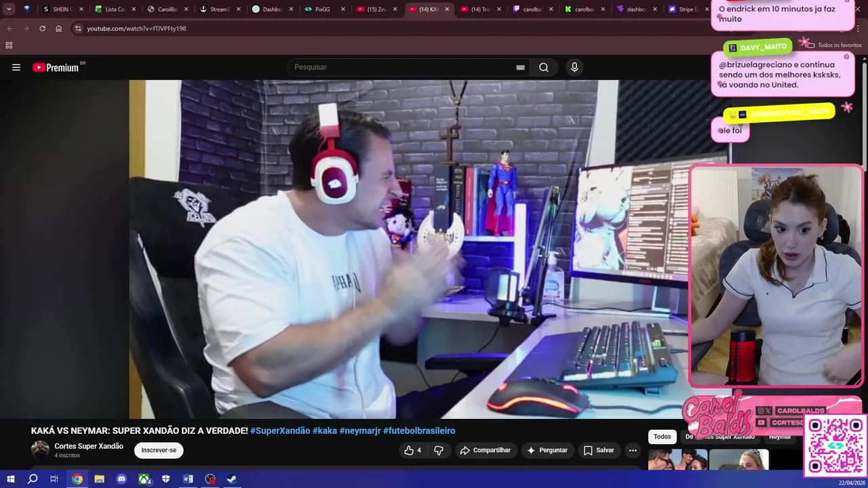
Task: Close the PixGG tab
Action: [342, 9]
